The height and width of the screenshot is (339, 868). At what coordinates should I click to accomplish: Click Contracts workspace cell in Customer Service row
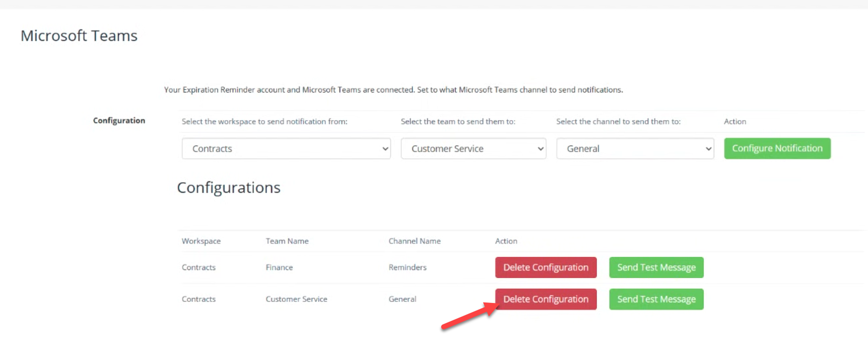[x=198, y=299]
